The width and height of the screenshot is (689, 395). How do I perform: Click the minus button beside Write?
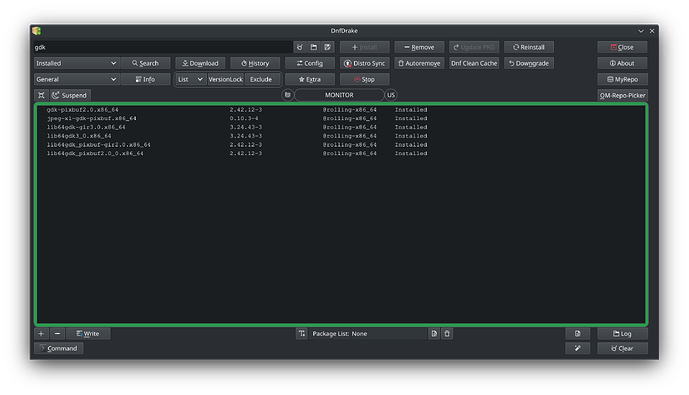coord(57,334)
